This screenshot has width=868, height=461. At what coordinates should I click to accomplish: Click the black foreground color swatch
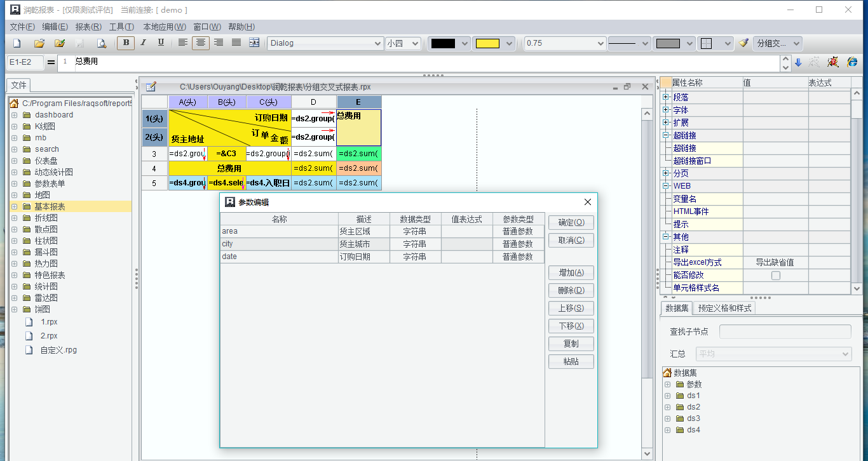(443, 43)
